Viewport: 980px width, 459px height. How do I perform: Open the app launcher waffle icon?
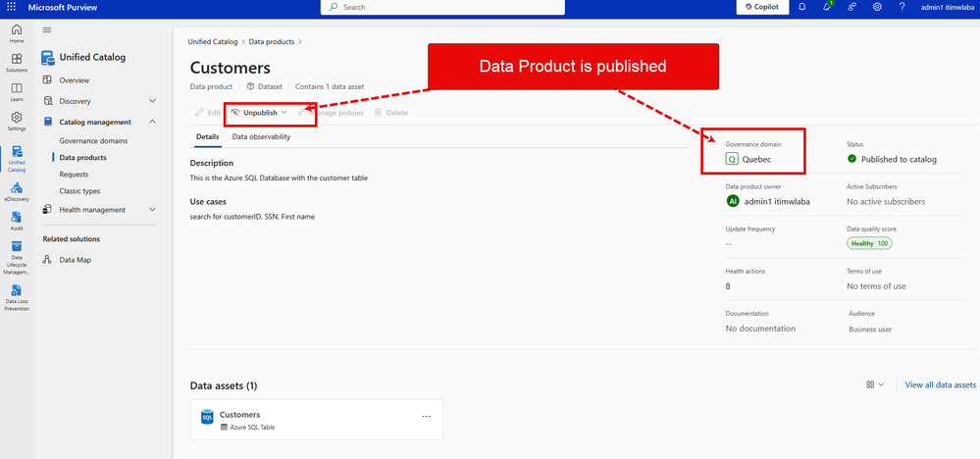point(11,7)
